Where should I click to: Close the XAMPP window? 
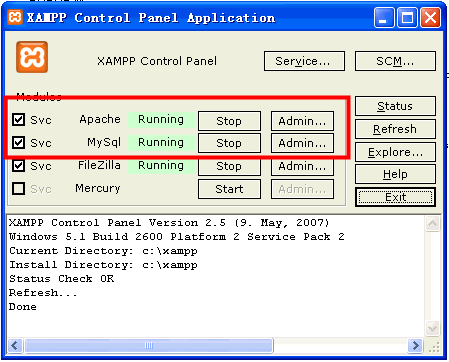coord(430,18)
